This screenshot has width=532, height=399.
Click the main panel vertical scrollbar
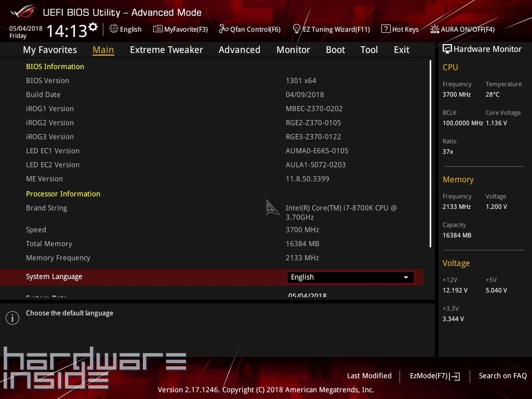(x=430, y=154)
